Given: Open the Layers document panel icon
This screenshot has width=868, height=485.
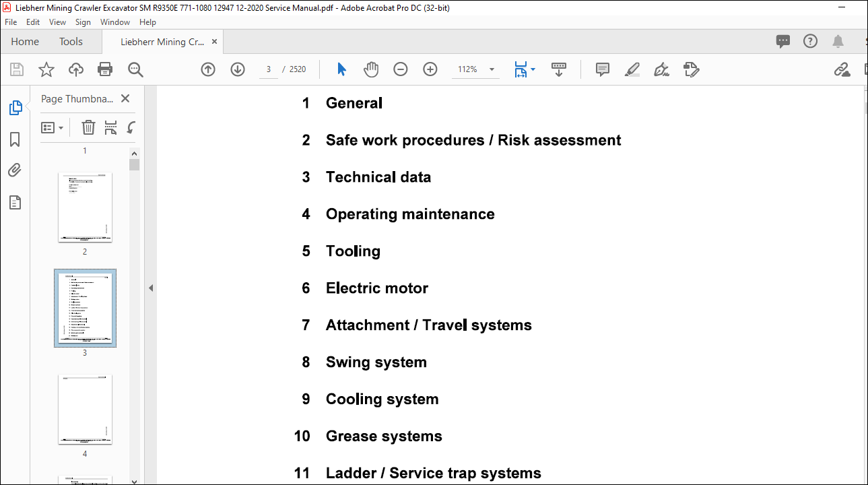Looking at the screenshot, I should [15, 203].
